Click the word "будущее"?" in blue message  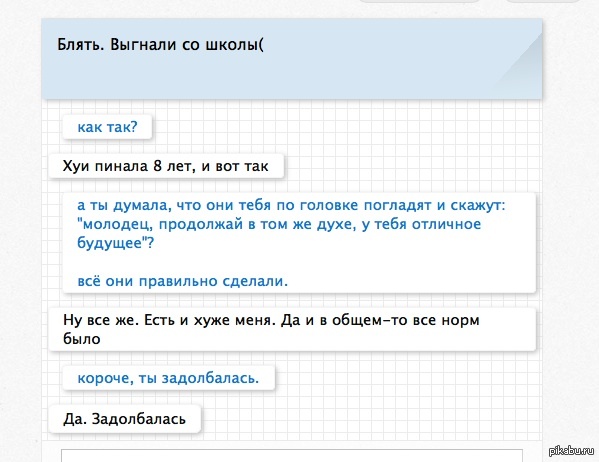pyautogui.click(x=115, y=243)
